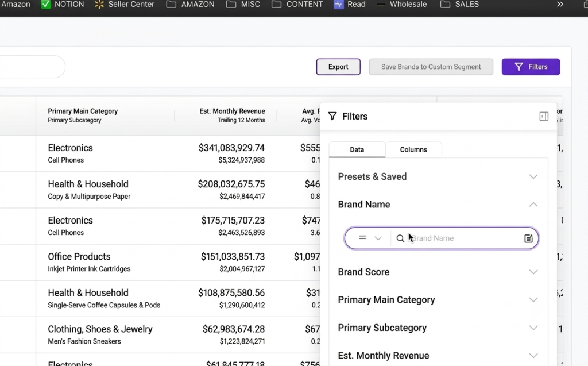The image size is (588, 366).
Task: Open the MISC bookmarks folder
Action: (x=243, y=5)
